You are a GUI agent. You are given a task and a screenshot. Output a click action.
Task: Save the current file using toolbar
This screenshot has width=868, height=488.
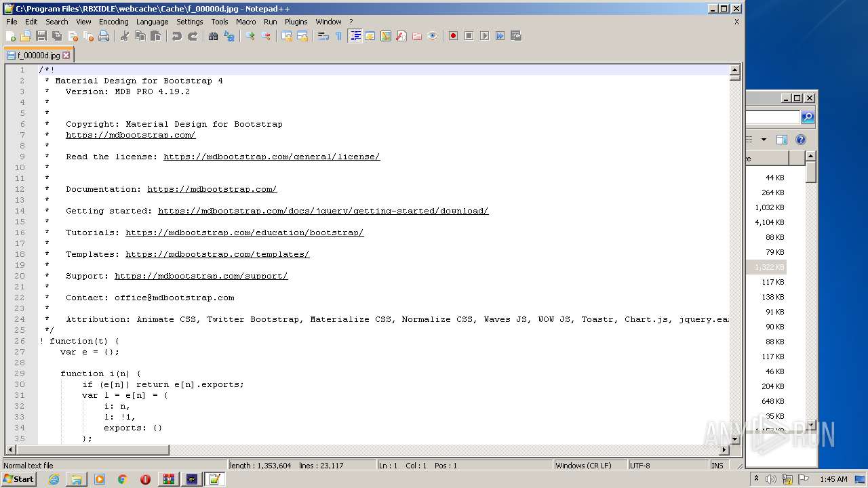[41, 36]
